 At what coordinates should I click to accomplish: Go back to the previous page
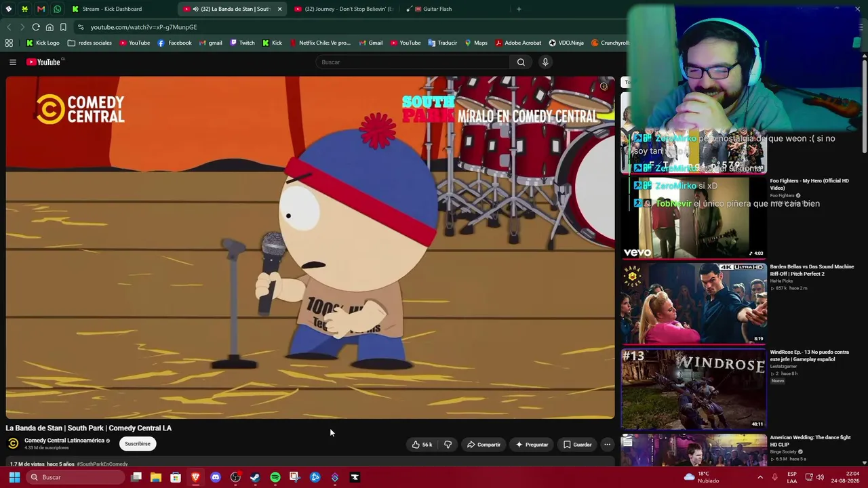pyautogui.click(x=9, y=27)
